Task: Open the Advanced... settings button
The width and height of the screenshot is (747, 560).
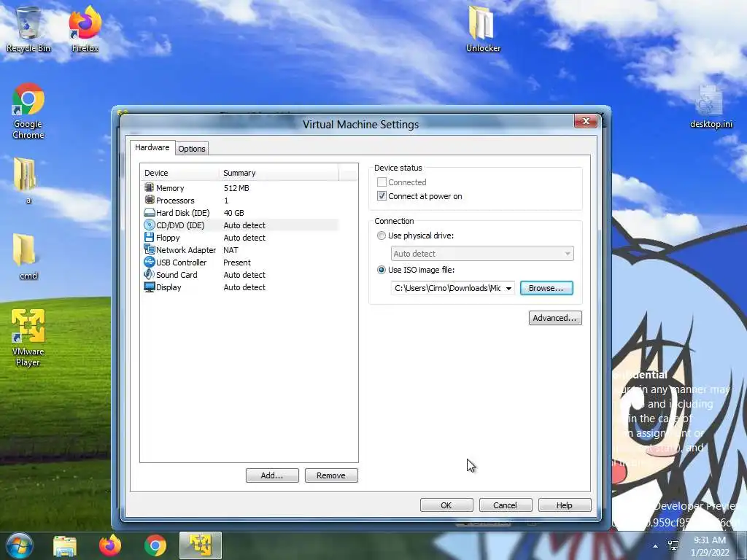Action: [x=555, y=318]
